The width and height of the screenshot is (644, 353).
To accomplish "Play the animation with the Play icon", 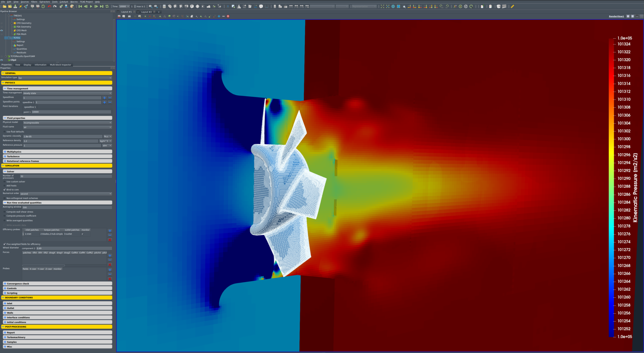I will [x=91, y=6].
